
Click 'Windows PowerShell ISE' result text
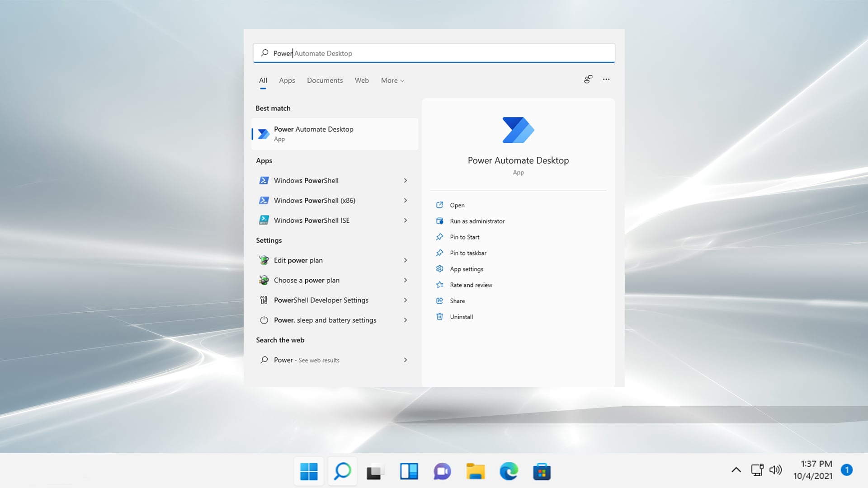pyautogui.click(x=311, y=220)
